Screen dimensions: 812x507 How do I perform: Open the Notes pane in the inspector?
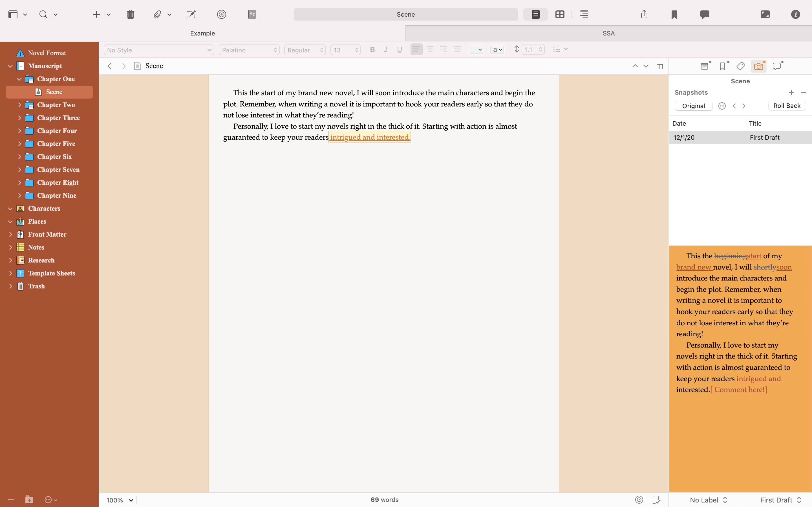click(x=704, y=66)
